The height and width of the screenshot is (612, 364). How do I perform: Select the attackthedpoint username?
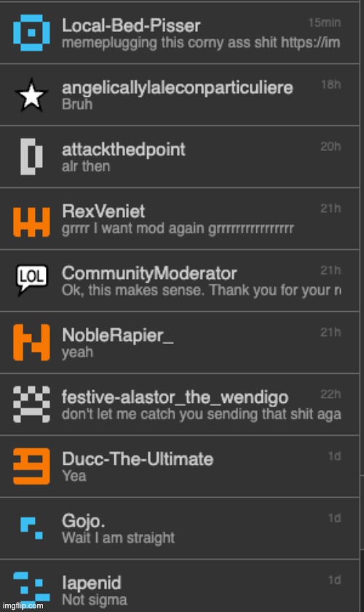124,149
